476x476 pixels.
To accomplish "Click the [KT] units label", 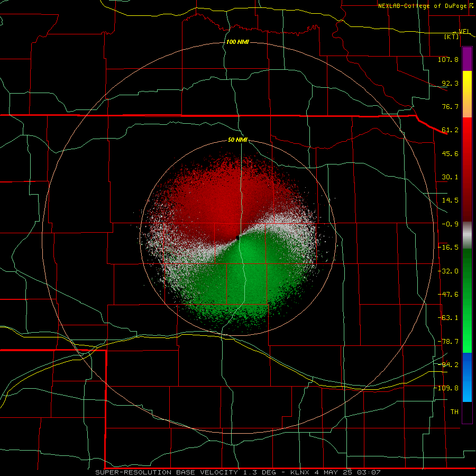I will pos(452,36).
